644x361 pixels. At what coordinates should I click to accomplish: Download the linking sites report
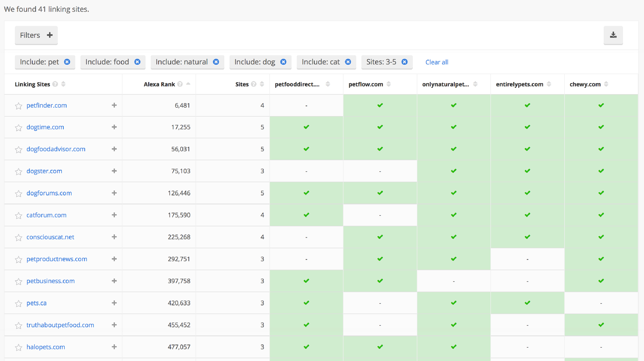tap(613, 35)
